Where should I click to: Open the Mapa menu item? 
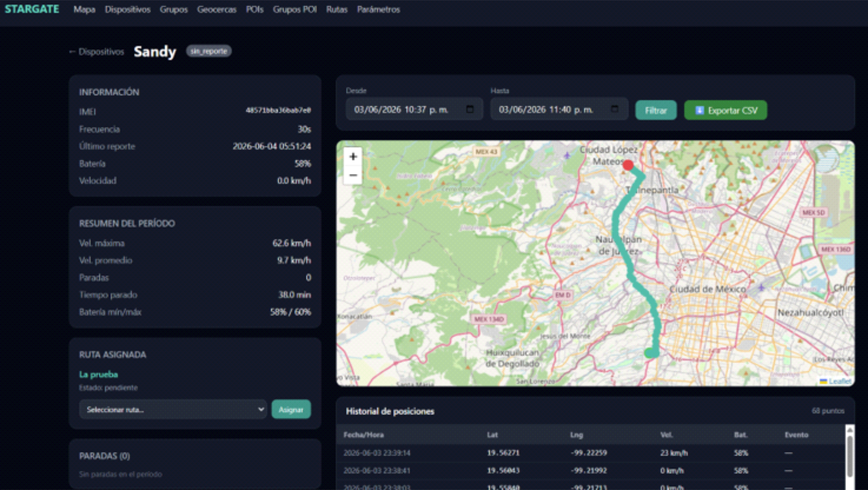point(84,9)
